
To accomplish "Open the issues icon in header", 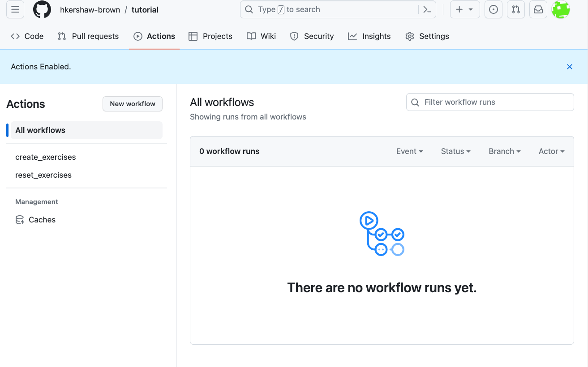I will [494, 9].
